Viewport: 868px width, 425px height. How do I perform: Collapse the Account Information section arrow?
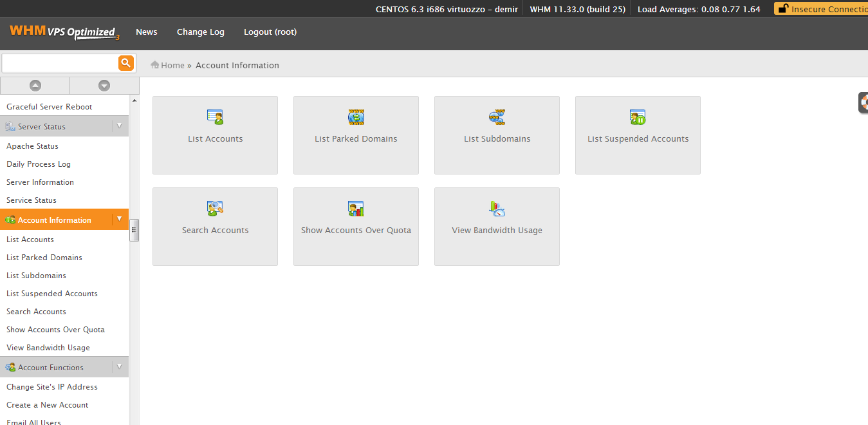[119, 220]
